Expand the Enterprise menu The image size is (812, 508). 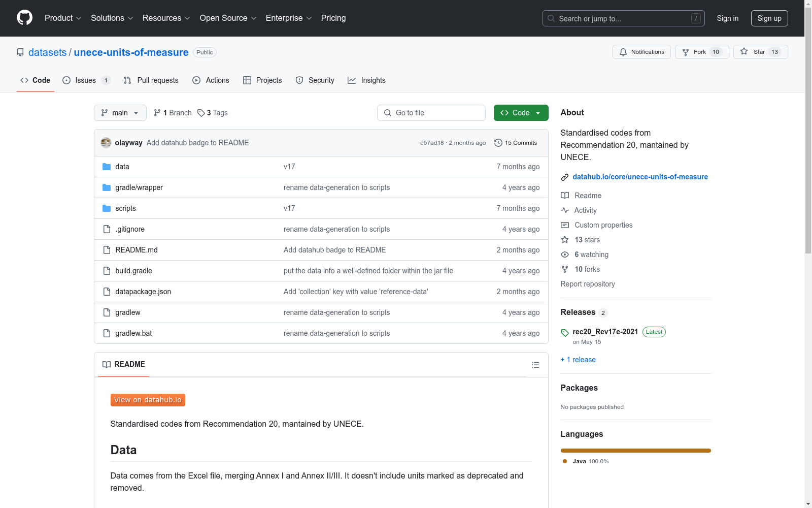(x=289, y=18)
